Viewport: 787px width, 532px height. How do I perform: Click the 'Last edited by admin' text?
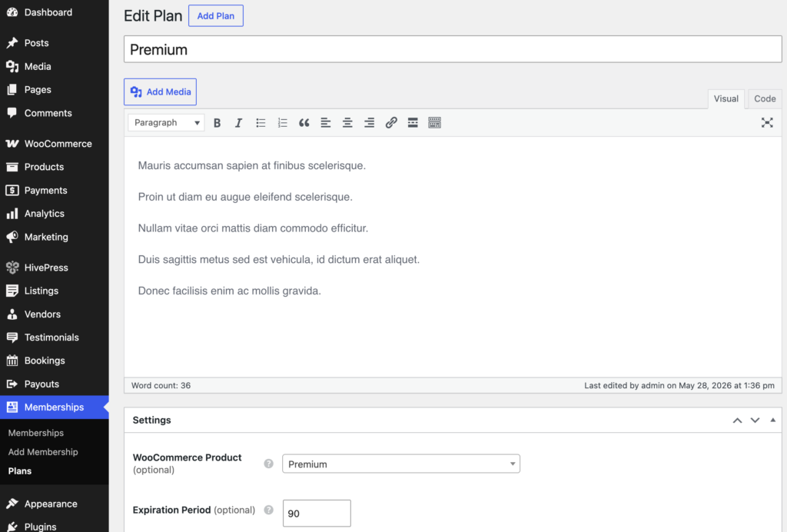(679, 385)
